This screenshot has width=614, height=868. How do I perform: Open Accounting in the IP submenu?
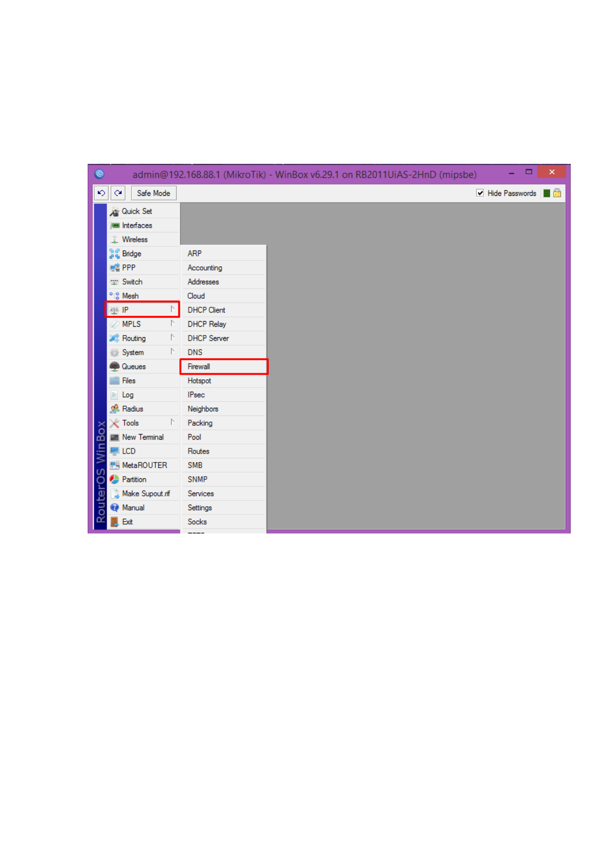[224, 268]
